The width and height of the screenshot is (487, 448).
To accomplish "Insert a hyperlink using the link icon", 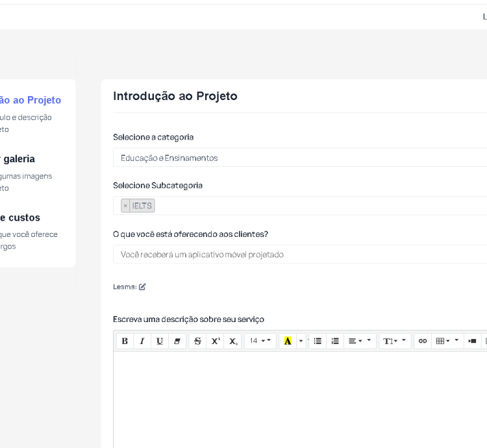I will 423,341.
